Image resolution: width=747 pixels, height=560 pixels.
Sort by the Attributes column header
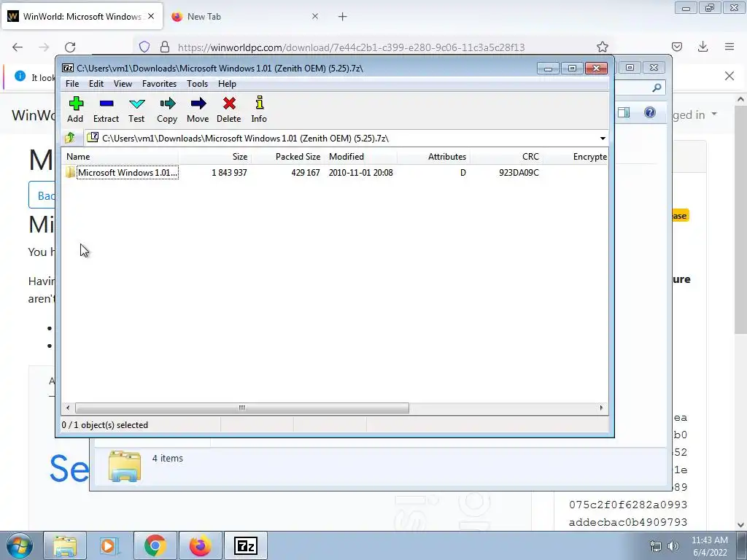[x=433, y=157]
